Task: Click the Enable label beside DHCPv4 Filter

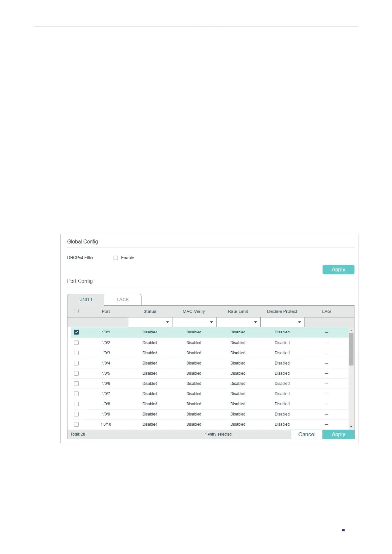Action: pyautogui.click(x=127, y=258)
